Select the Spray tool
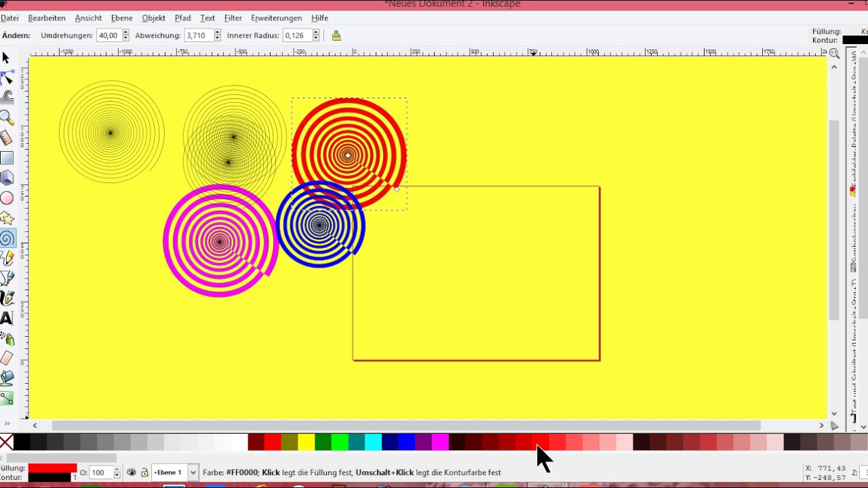This screenshot has height=488, width=868. 6,338
